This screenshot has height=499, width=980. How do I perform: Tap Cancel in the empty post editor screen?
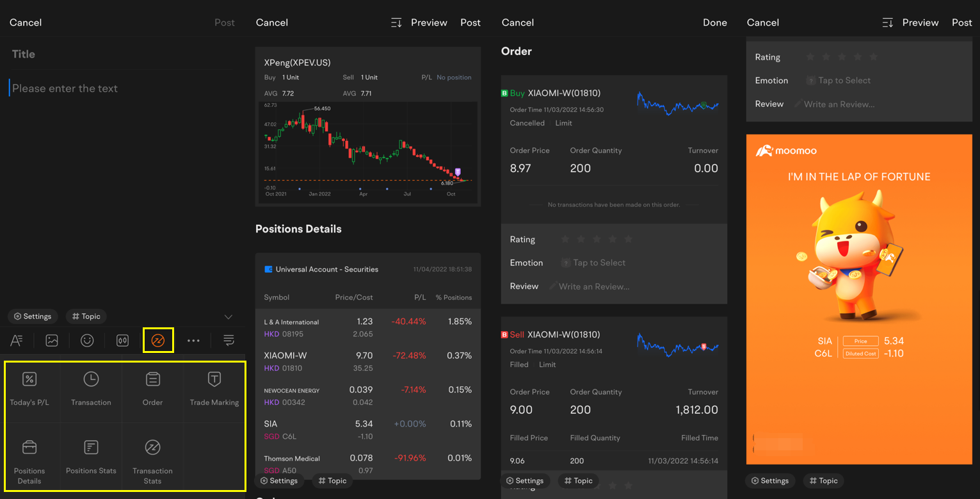click(26, 22)
